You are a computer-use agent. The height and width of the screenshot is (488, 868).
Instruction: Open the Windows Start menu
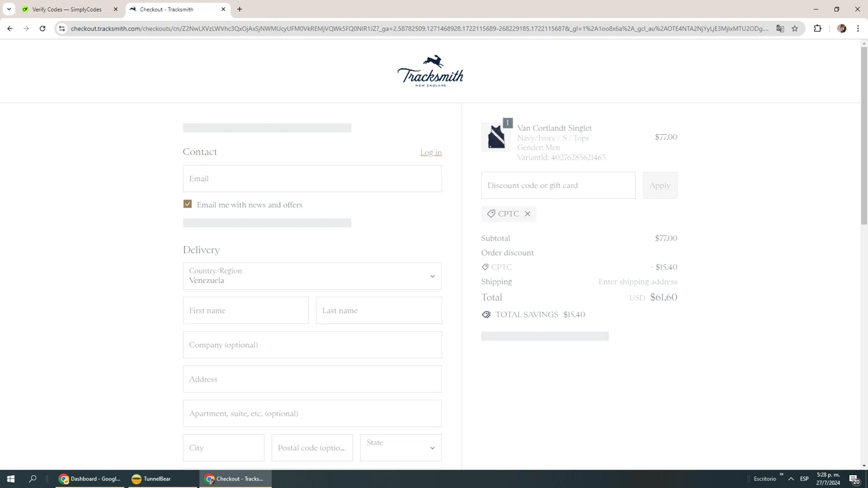[x=10, y=479]
